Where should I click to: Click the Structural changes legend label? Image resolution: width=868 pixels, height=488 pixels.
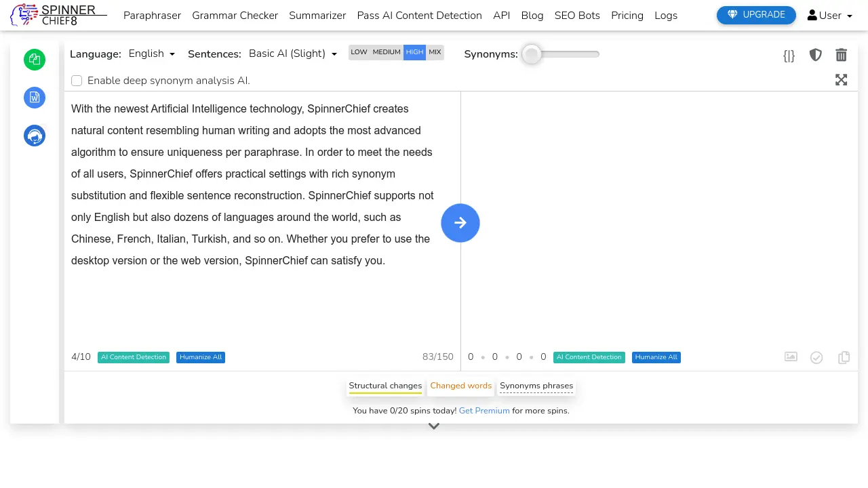click(385, 386)
